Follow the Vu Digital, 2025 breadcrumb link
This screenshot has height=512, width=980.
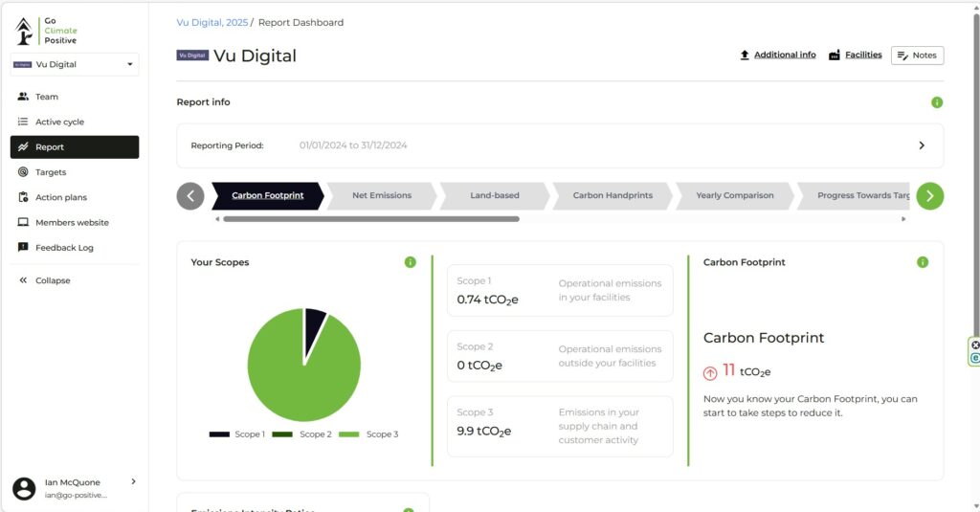click(x=212, y=23)
